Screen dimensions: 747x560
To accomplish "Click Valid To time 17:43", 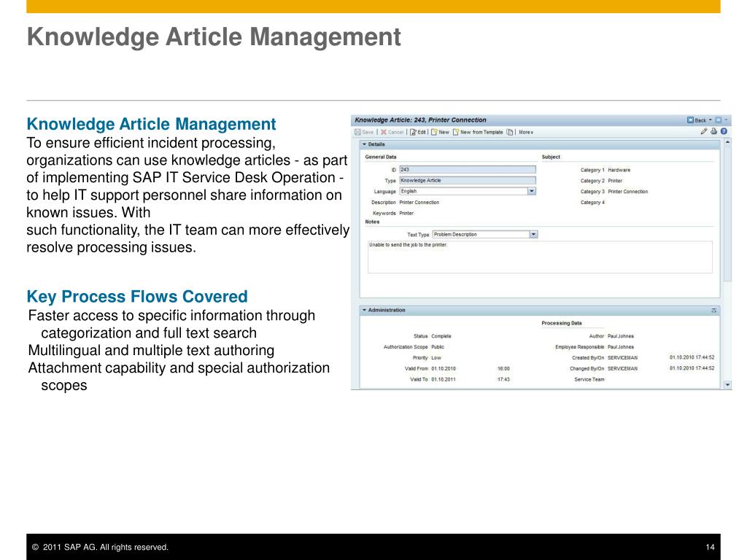I will pos(503,379).
